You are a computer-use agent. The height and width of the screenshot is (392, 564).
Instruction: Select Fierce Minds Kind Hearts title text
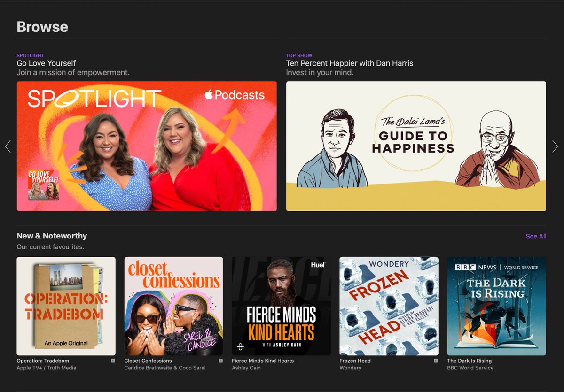[x=263, y=361]
